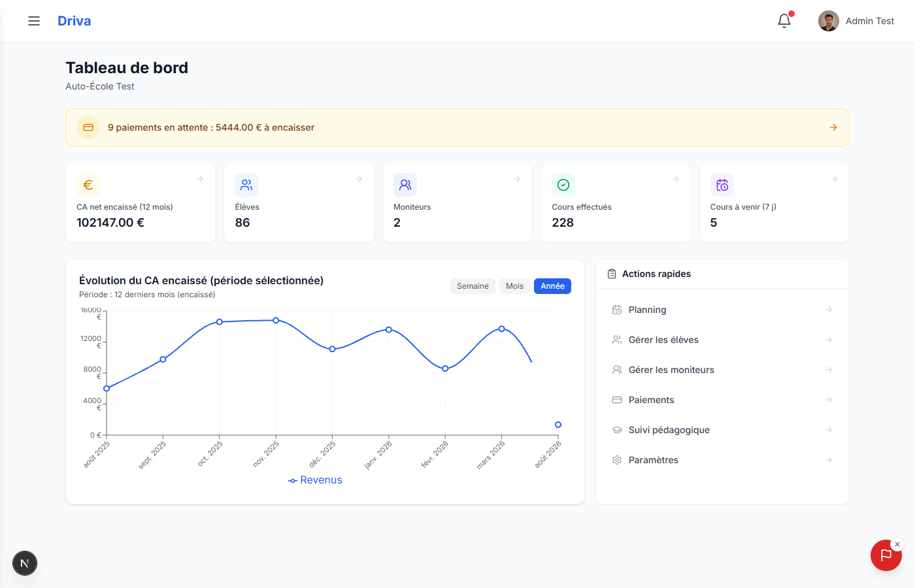Screen dimensions: 915x588
Task: Click the arrow on Paramètres row
Action: pyautogui.click(x=829, y=460)
